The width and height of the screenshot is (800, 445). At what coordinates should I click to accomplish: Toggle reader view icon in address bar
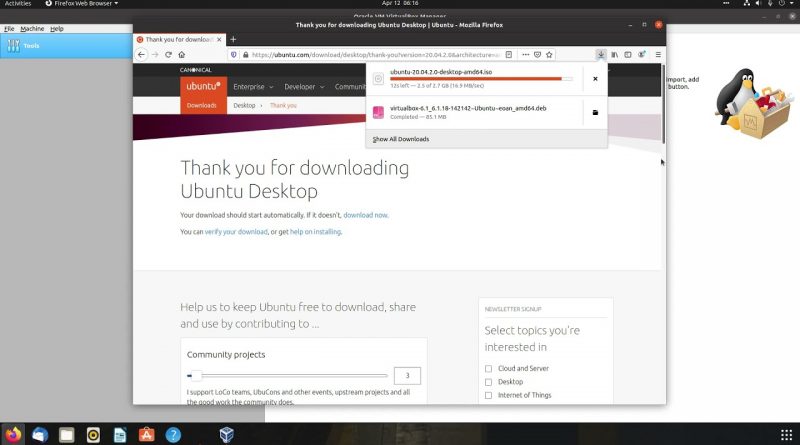pyautogui.click(x=509, y=55)
